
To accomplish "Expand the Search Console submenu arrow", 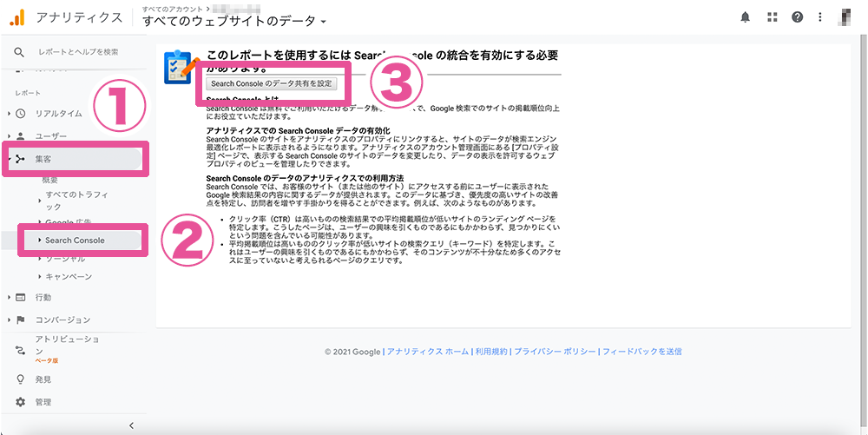I will tap(40, 241).
